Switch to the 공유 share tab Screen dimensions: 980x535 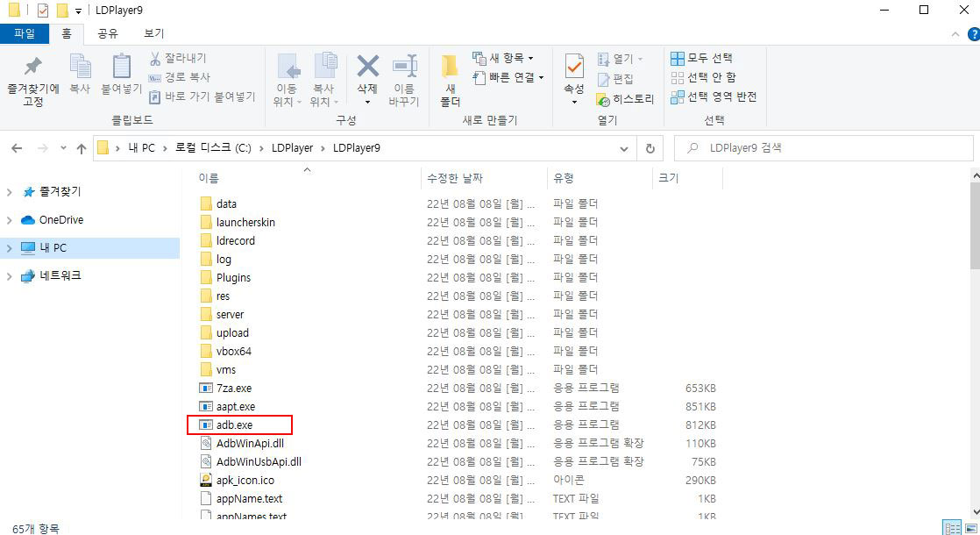[108, 33]
